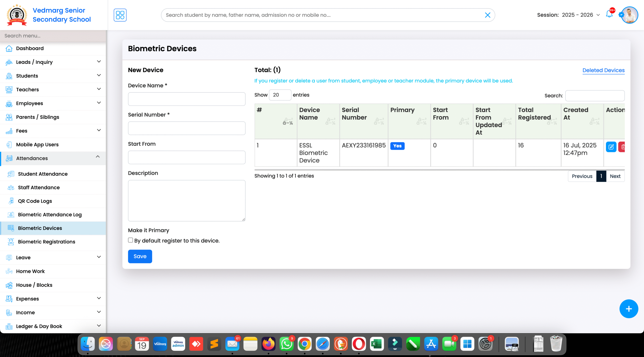
Task: View Deleted Devices
Action: pos(603,70)
